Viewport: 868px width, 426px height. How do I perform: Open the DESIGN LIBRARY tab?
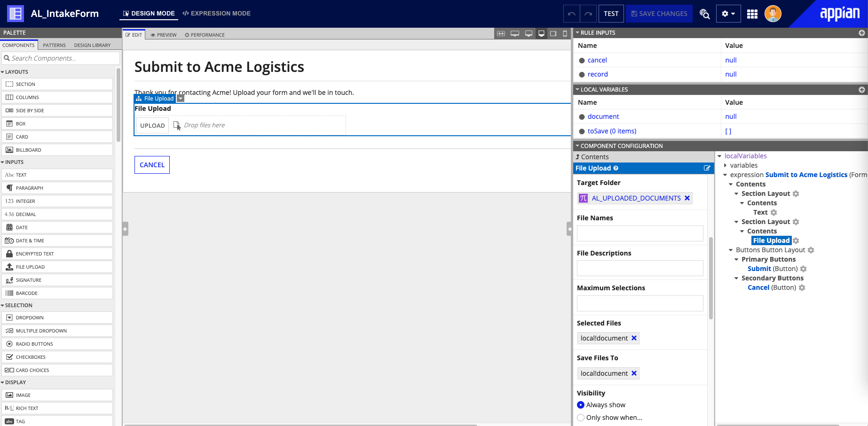(92, 45)
